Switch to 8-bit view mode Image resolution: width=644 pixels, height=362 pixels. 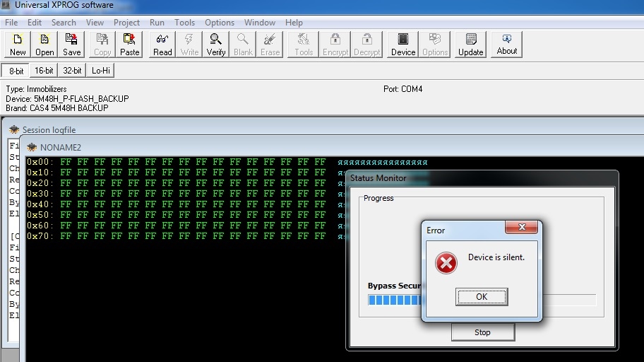[x=16, y=71]
